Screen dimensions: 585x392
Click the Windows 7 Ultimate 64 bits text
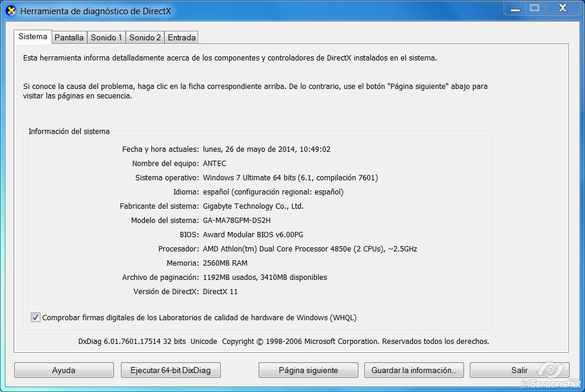pos(290,177)
